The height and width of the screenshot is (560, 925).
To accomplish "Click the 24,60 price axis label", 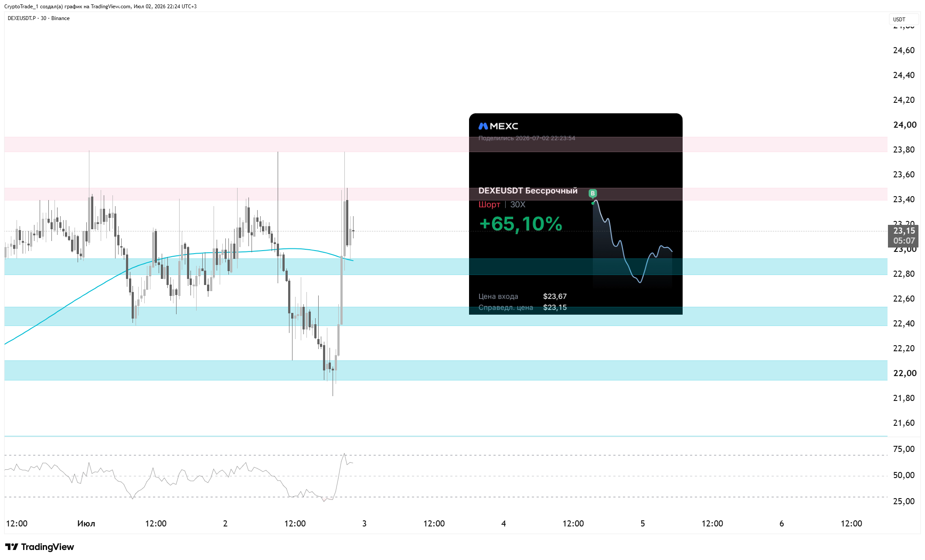I will tap(904, 50).
